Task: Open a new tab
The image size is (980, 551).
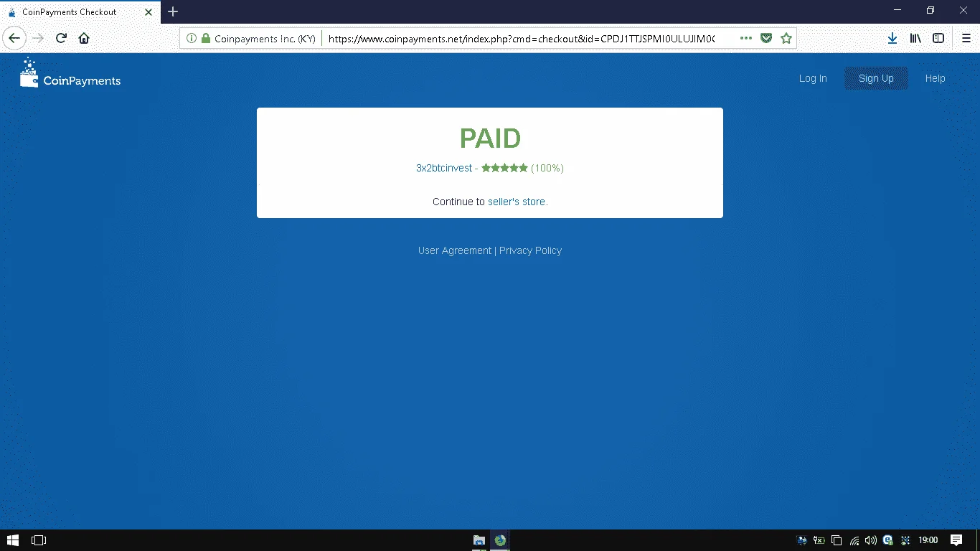Action: [x=173, y=11]
